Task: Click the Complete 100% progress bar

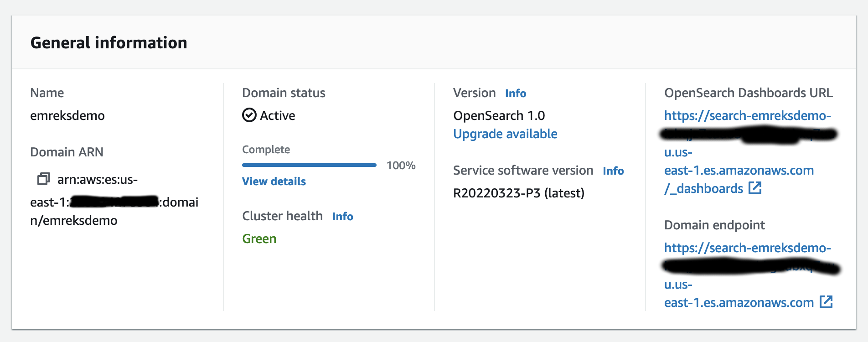Action: 309,165
